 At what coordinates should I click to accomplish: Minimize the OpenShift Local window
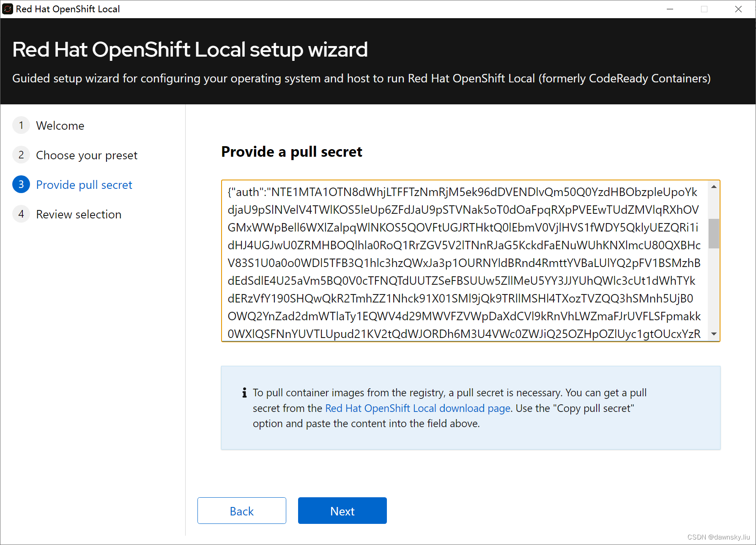tap(670, 9)
